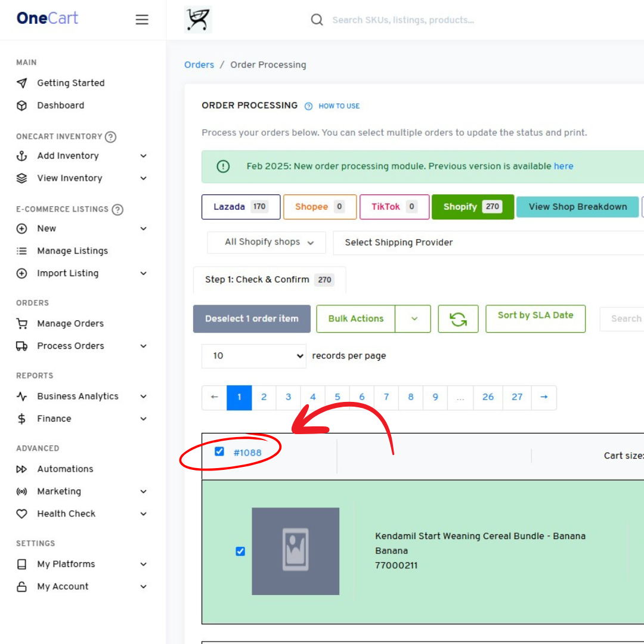Click the Automations fast-forward icon
Screen dimensions: 644x644
tap(22, 469)
